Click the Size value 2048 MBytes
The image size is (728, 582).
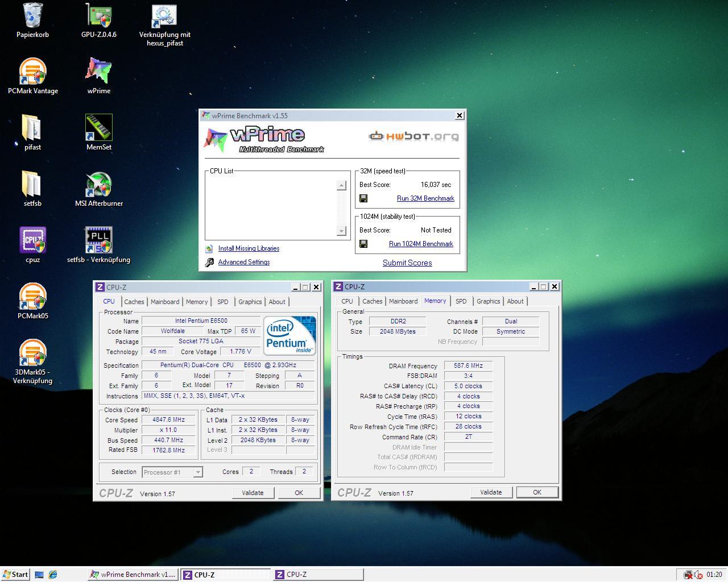click(x=398, y=331)
